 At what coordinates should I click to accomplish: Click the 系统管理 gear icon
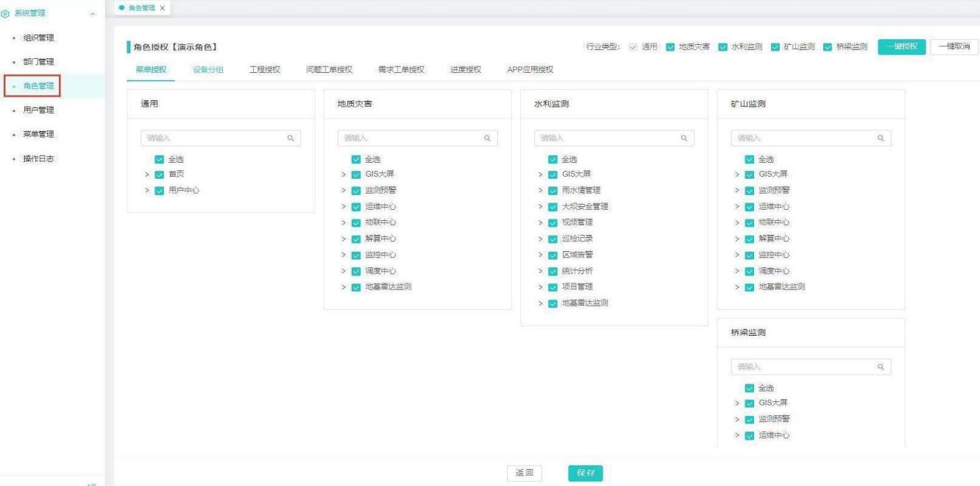tap(5, 14)
